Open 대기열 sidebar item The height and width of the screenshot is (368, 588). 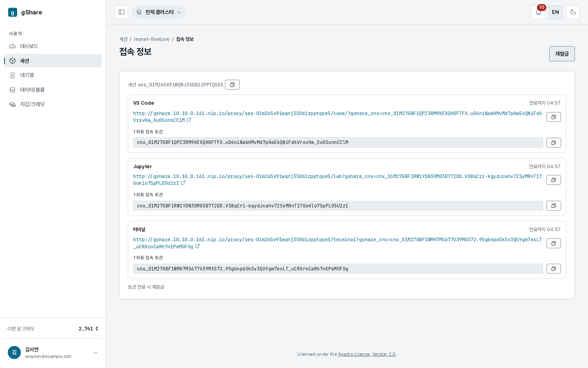53,75
